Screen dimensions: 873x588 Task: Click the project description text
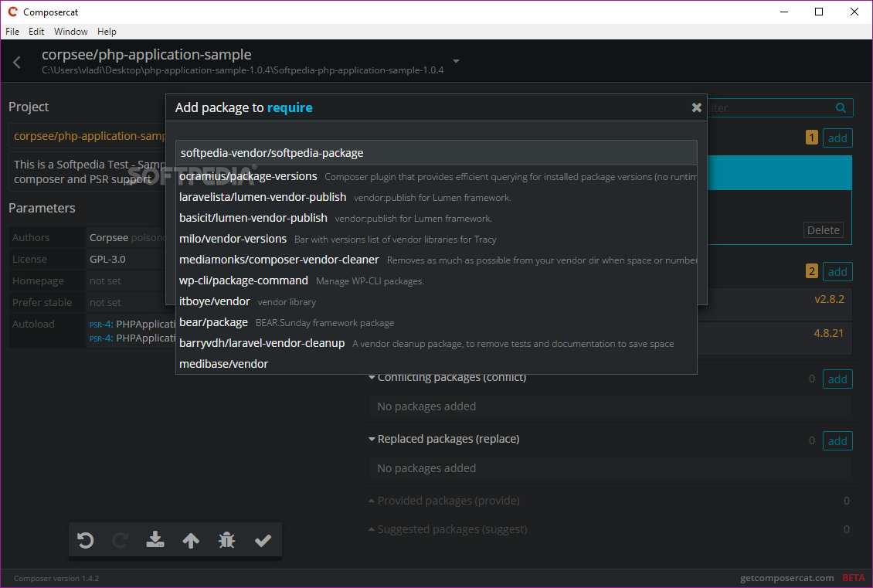coord(89,172)
